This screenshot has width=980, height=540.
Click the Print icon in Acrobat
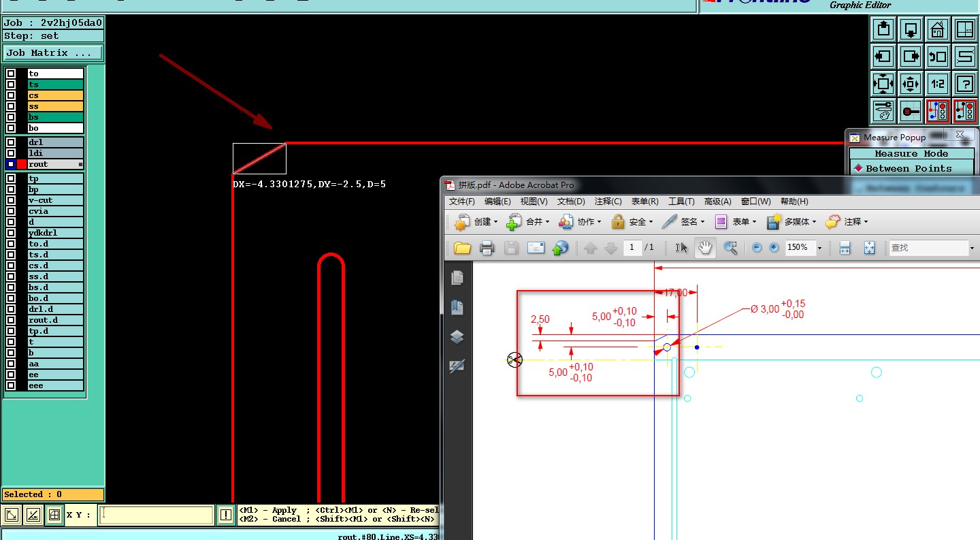487,248
